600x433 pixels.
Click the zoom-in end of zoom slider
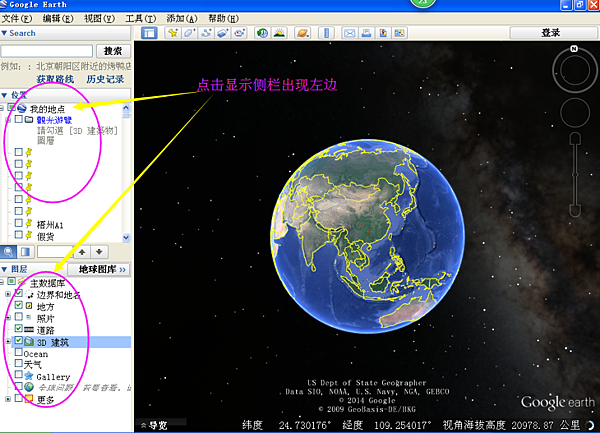click(x=575, y=138)
